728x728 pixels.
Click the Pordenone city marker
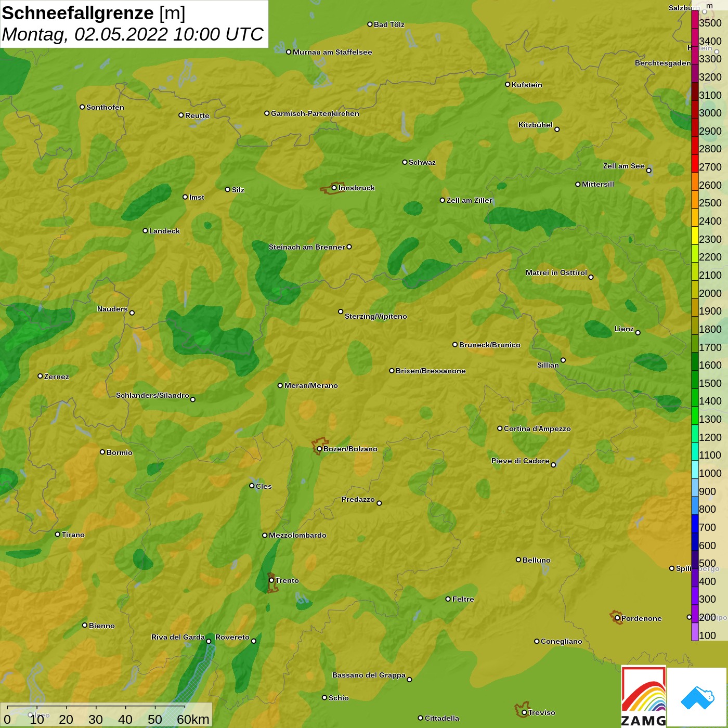tap(617, 618)
